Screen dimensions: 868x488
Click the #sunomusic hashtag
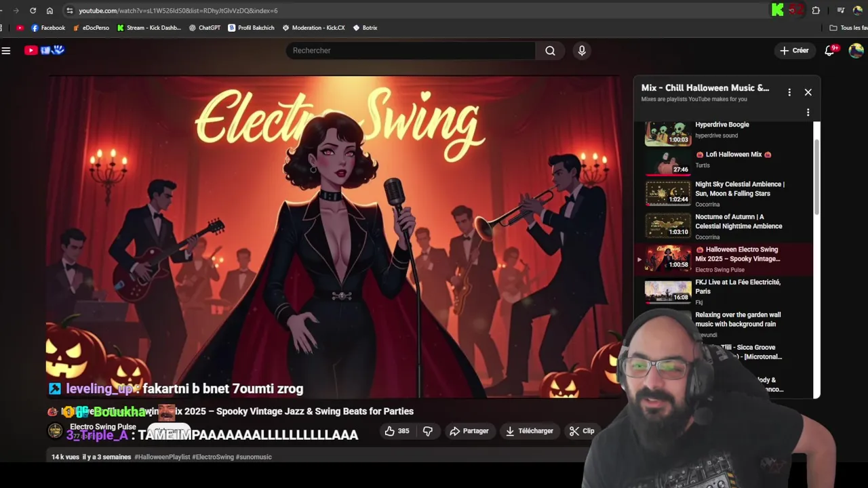pos(254,457)
